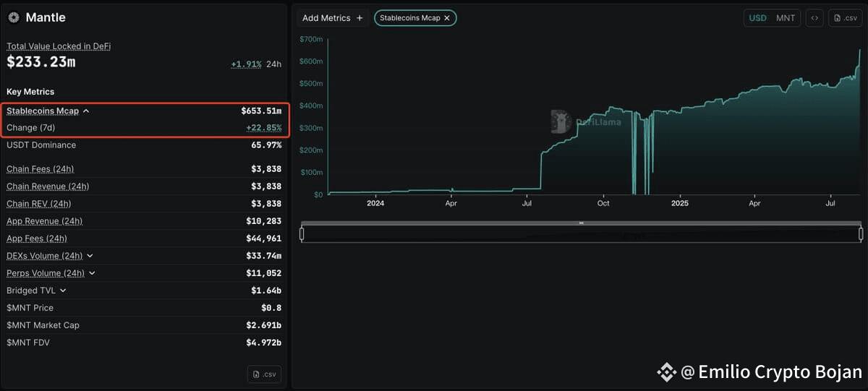Click the plus icon beside Add Metrics
The image size is (868, 391).
point(359,18)
